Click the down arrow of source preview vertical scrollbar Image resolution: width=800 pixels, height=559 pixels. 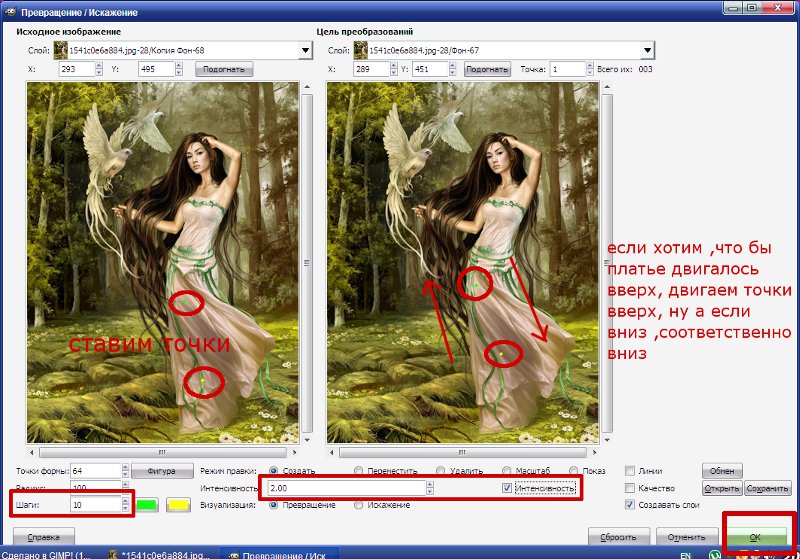pos(307,439)
